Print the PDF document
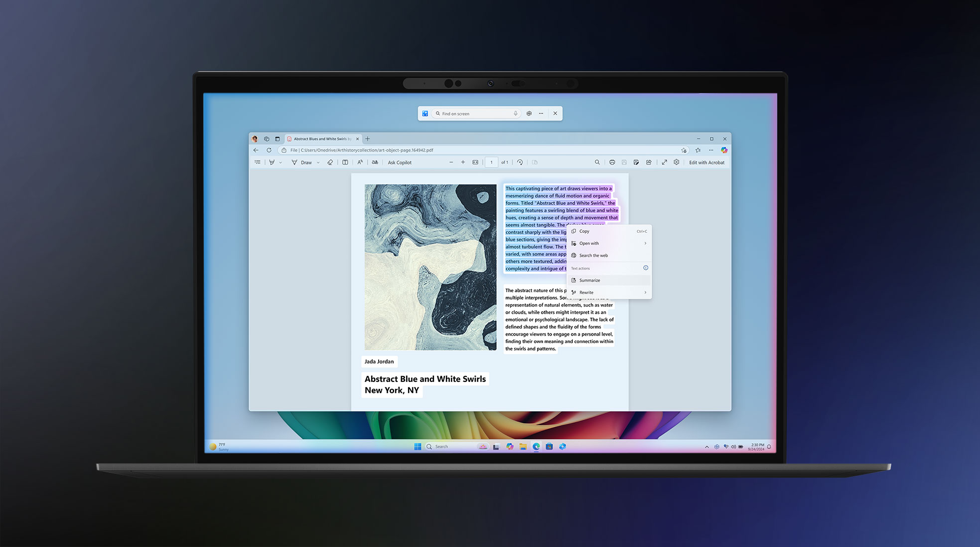This screenshot has height=547, width=980. click(x=612, y=162)
